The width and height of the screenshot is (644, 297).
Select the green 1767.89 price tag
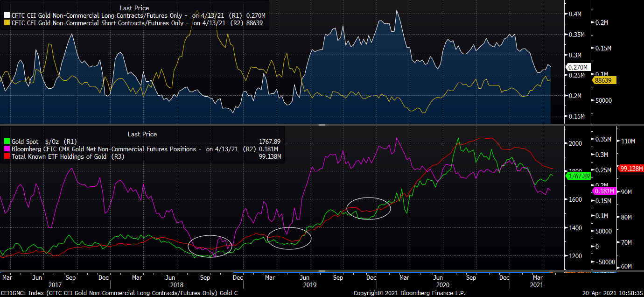click(x=578, y=176)
